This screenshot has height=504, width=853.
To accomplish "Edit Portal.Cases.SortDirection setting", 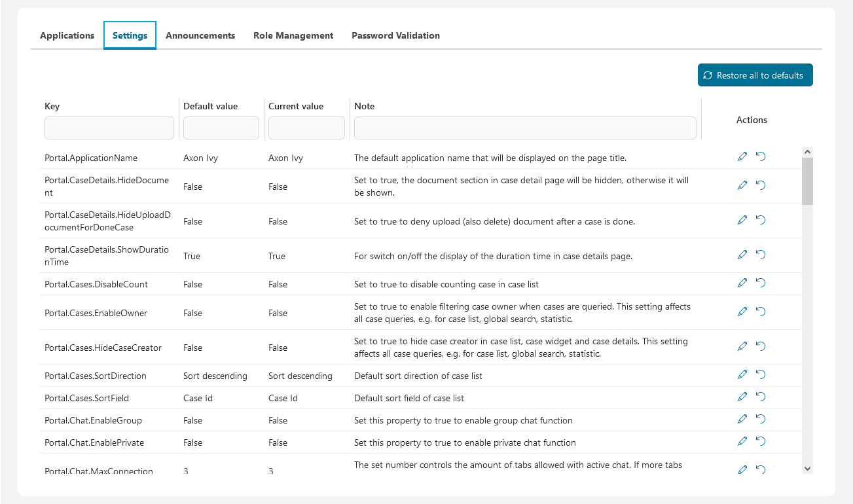I will tap(742, 374).
